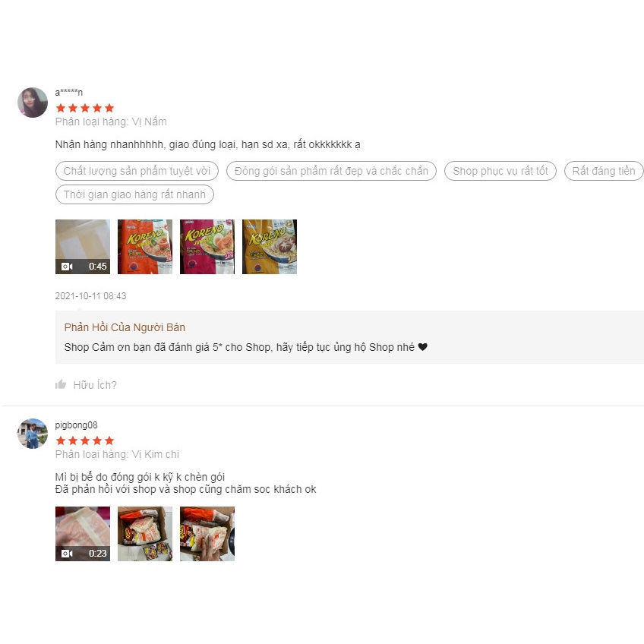
Task: Open pigbong08's profile avatar
Action: click(33, 434)
